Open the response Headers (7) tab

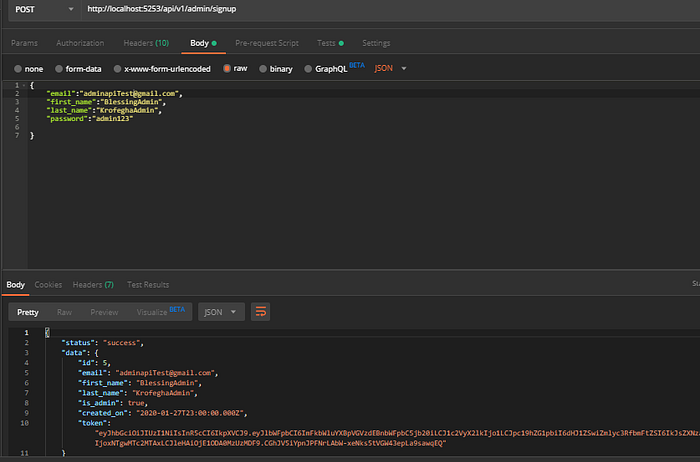93,285
